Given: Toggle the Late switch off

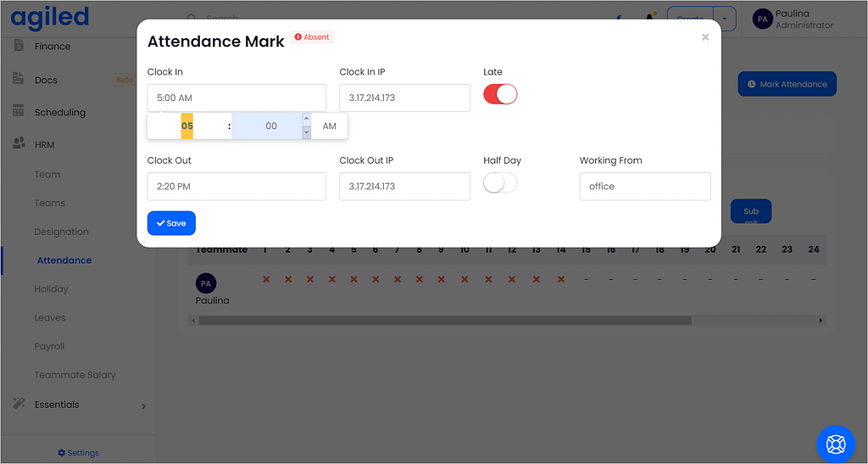Looking at the screenshot, I should click(500, 94).
